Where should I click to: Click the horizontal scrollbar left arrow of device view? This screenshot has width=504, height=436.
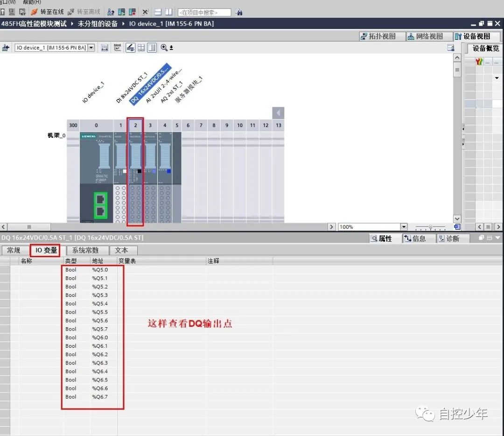(3, 227)
